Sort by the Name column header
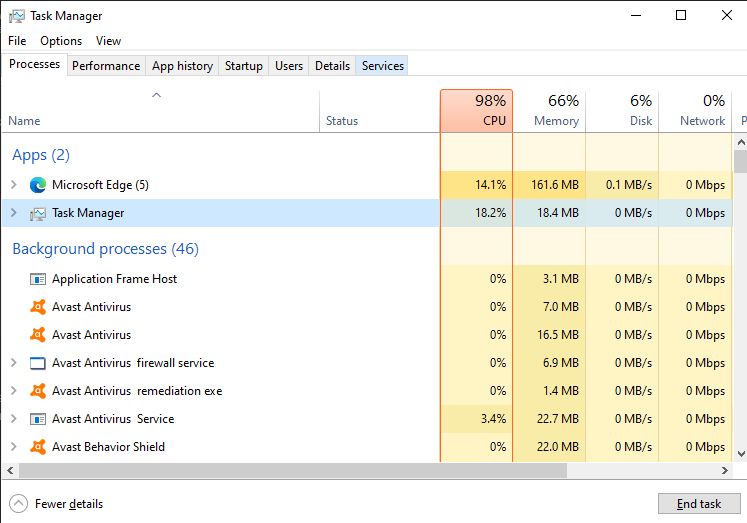This screenshot has height=523, width=747. pyautogui.click(x=160, y=111)
